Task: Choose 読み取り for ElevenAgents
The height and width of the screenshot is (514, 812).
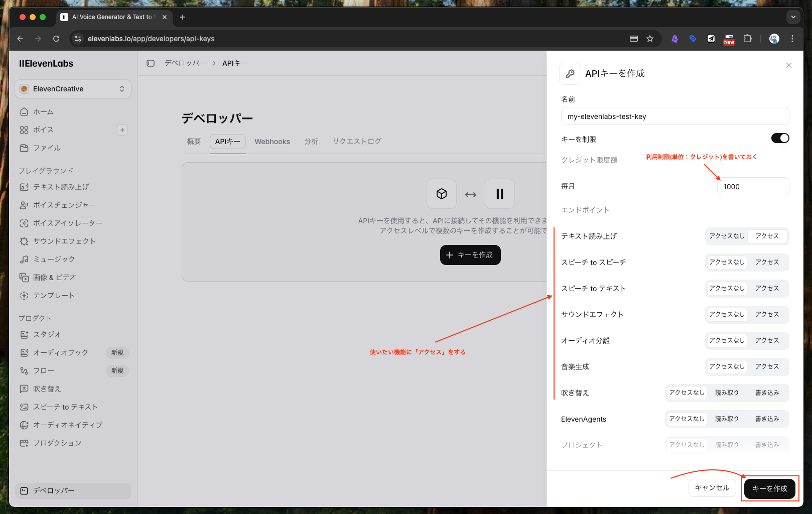Action: click(727, 419)
